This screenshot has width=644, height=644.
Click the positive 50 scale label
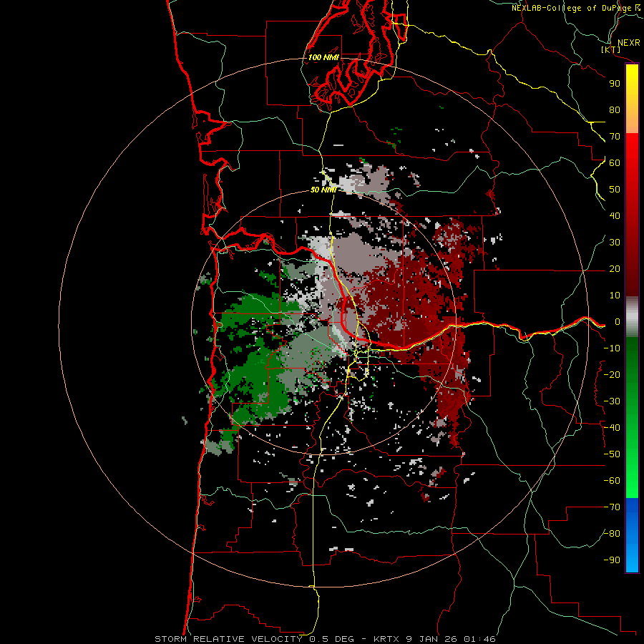pos(615,190)
